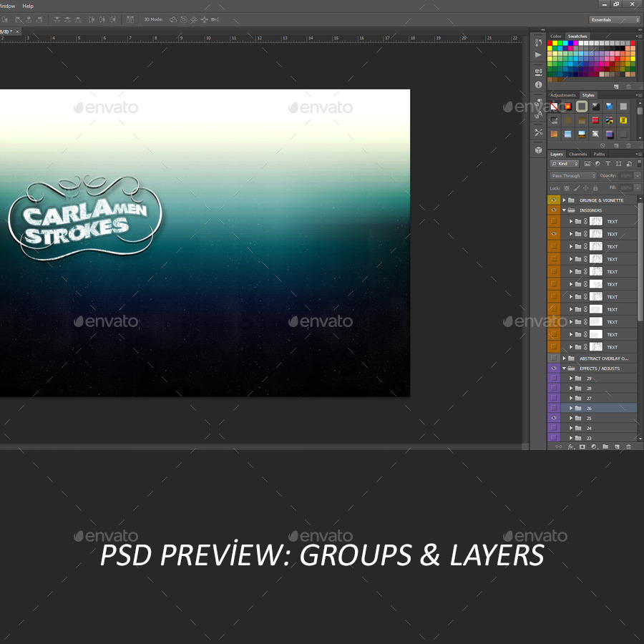Screen dimensions: 644x644
Task: Open the Add layer style (fx) menu
Action: 571,446
